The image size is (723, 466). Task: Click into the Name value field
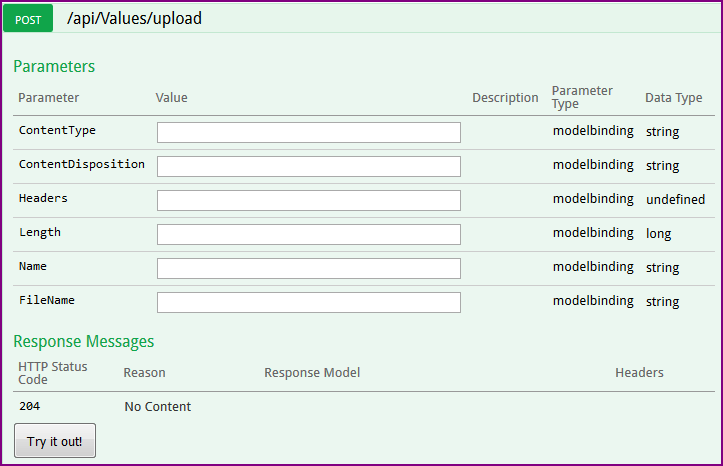coord(308,268)
